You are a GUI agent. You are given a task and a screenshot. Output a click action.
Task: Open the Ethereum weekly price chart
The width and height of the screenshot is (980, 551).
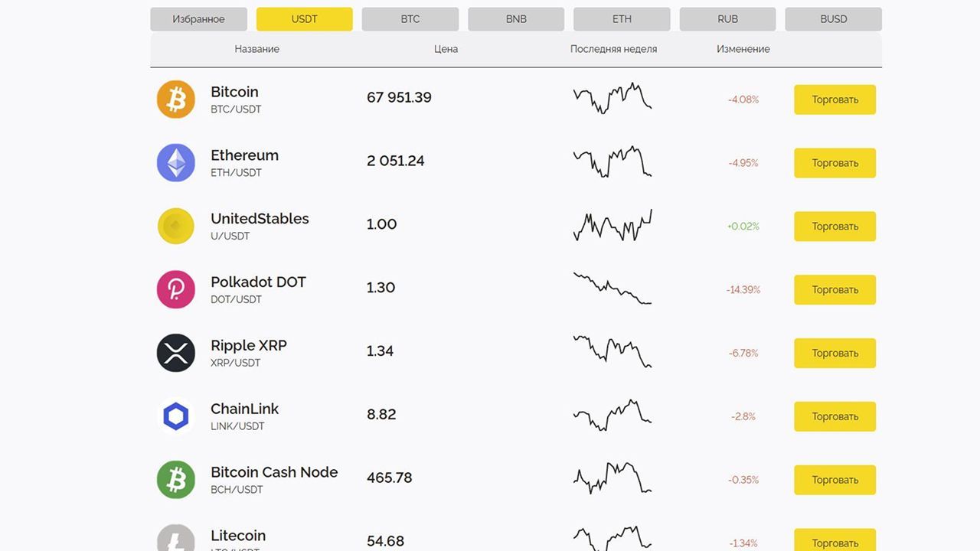click(612, 161)
